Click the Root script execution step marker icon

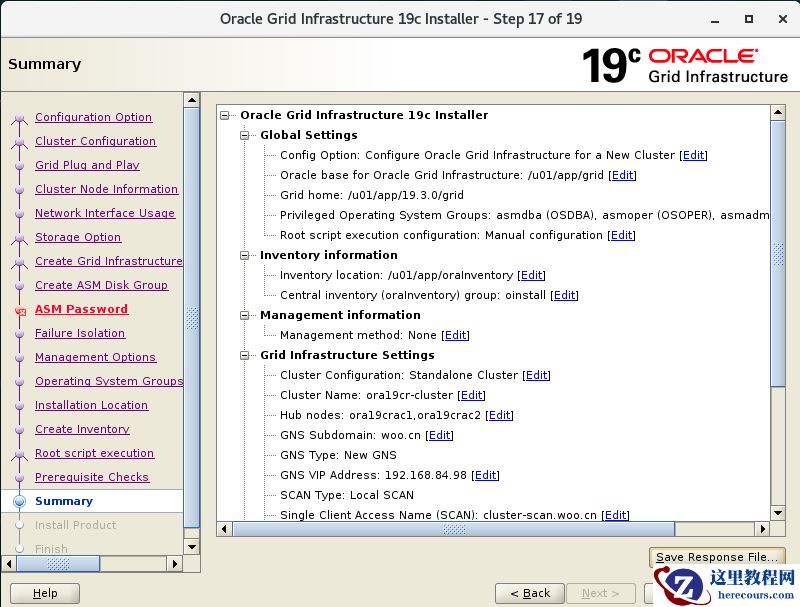click(19, 454)
